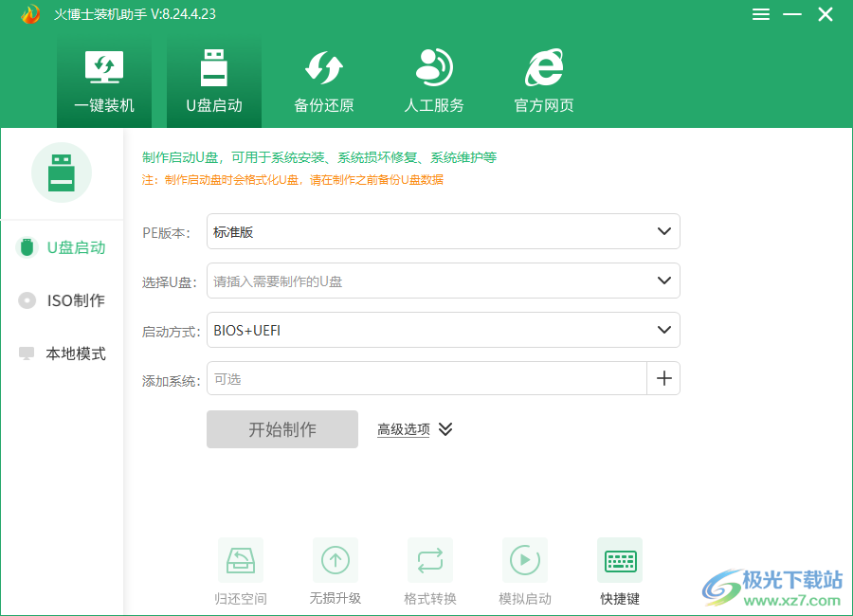853x616 pixels.
Task: Click the 归还空间 label
Action: point(241,599)
